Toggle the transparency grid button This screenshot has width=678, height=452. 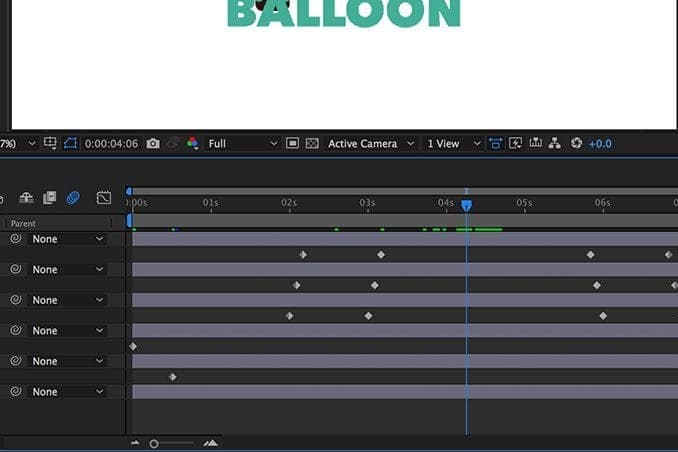coord(312,144)
